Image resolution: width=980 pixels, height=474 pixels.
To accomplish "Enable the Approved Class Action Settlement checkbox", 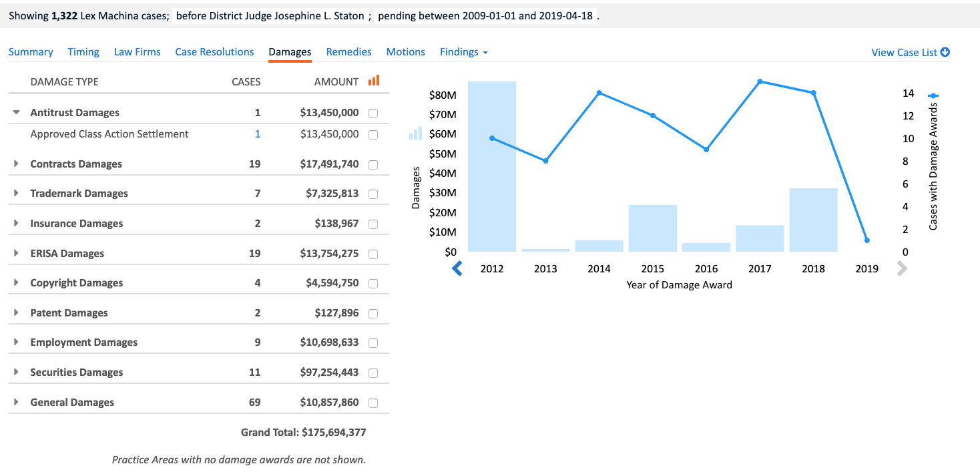I will 373,135.
